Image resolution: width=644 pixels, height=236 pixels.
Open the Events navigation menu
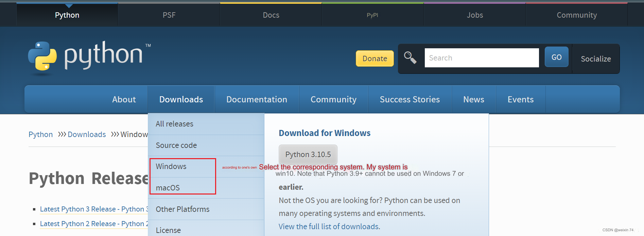pyautogui.click(x=520, y=99)
